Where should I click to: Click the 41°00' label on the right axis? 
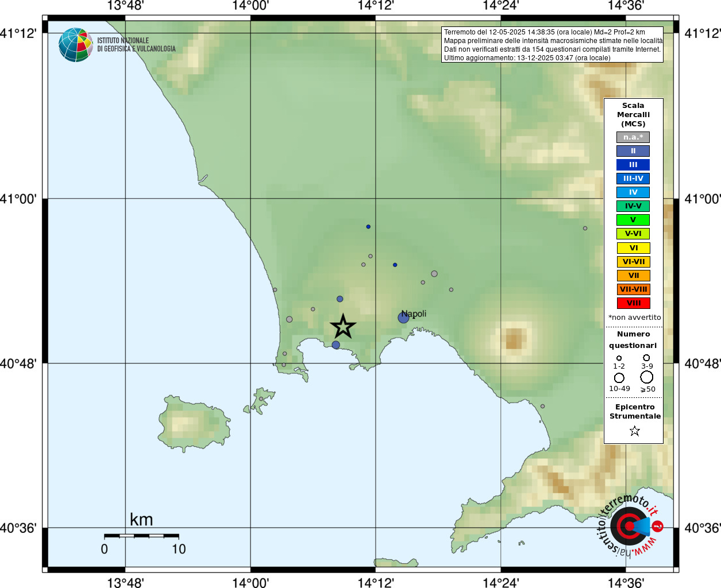(x=702, y=199)
